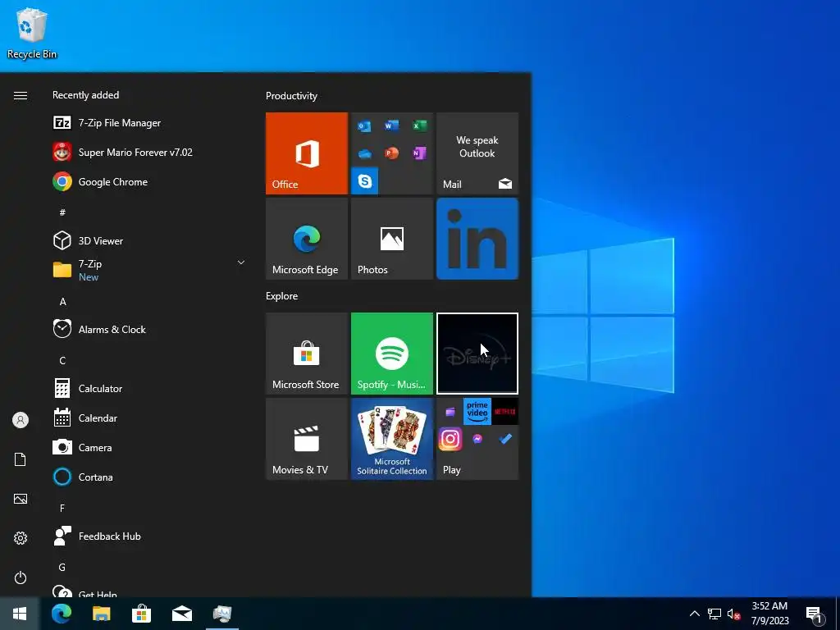Open Calendar app
Viewport: 840px width, 630px height.
[150, 418]
